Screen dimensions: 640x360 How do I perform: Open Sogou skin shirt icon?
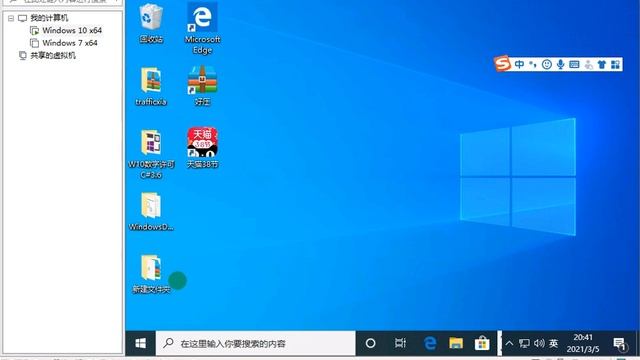(x=602, y=64)
